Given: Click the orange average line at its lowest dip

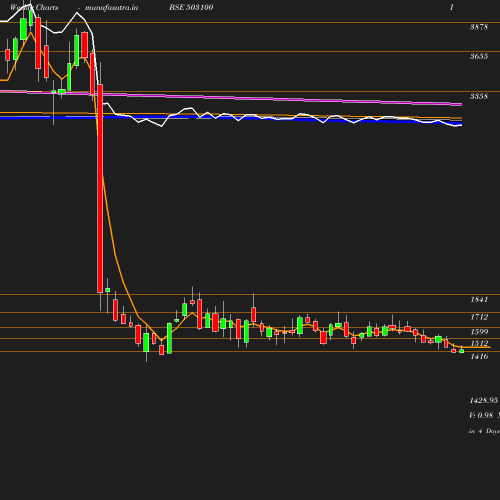Looking at the screenshot, I should 161,340.
